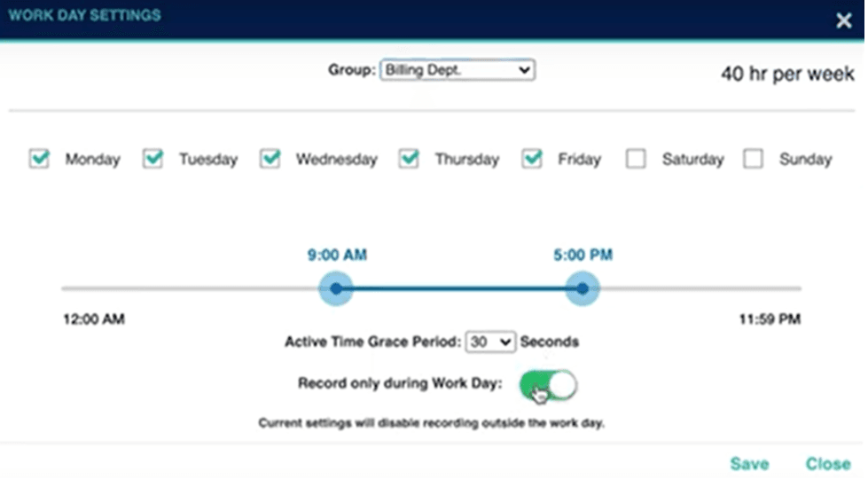This screenshot has width=868, height=480.
Task: Click the 11:59 PM label under the timeline
Action: (x=769, y=319)
